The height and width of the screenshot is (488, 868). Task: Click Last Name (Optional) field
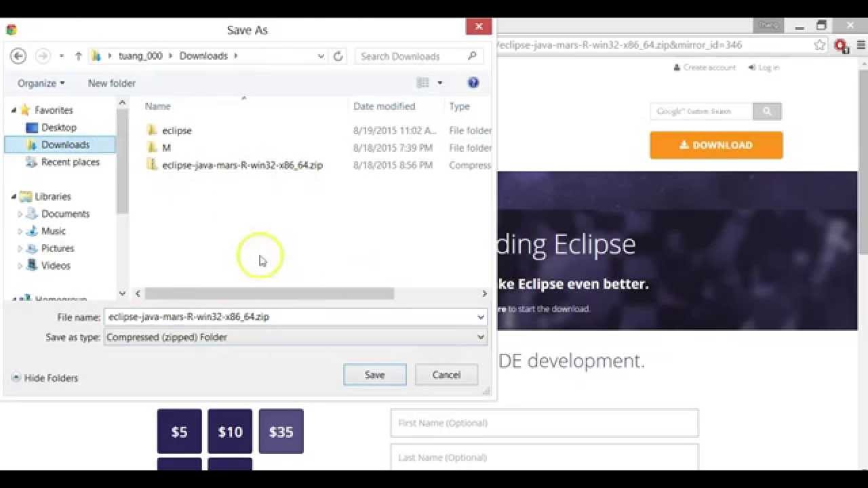click(x=545, y=457)
